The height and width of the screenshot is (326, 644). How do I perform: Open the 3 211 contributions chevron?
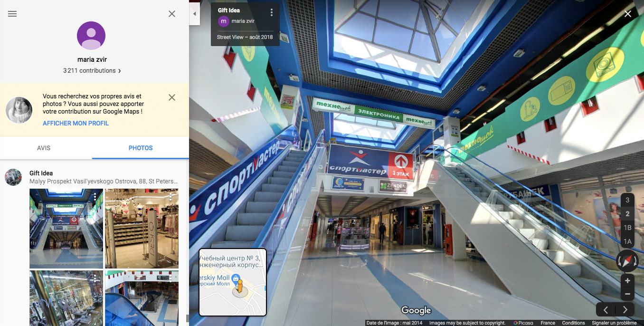tap(119, 71)
